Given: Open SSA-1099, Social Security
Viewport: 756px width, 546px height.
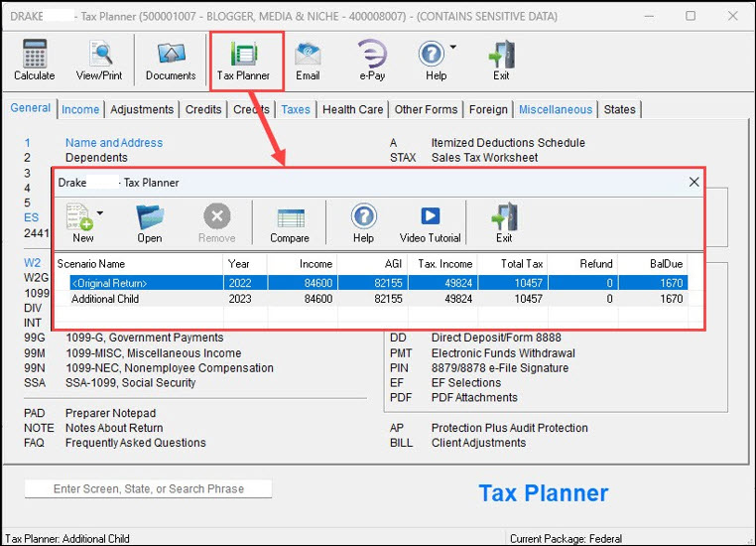Looking at the screenshot, I should pyautogui.click(x=131, y=383).
